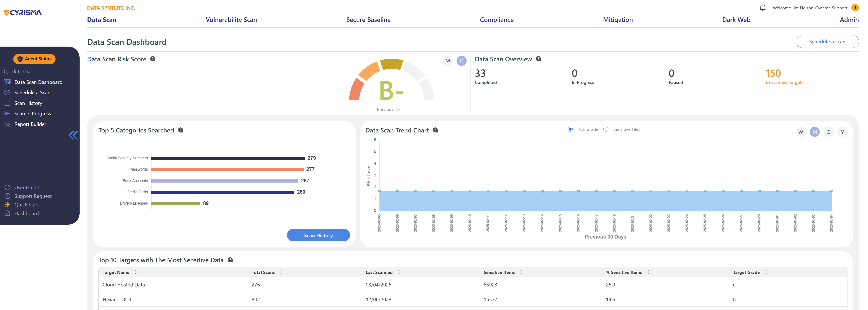Sort table by Target Name

135,272
